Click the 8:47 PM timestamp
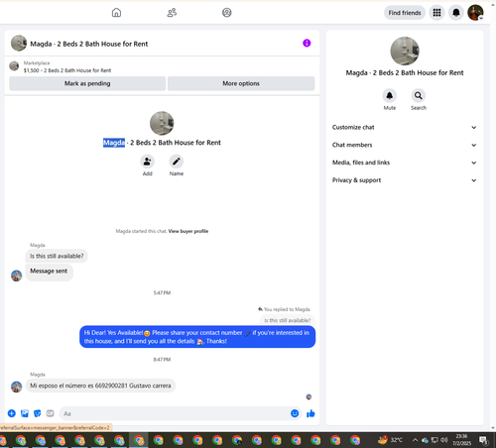496x448 pixels. [162, 359]
